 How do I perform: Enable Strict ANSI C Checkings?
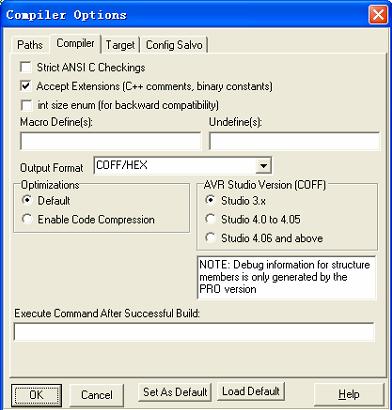(26, 67)
